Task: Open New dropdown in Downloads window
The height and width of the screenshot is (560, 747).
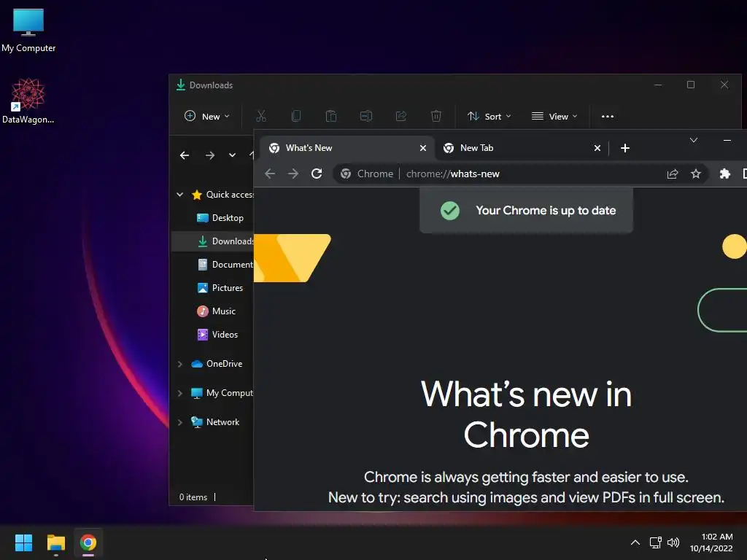Action: [x=207, y=116]
